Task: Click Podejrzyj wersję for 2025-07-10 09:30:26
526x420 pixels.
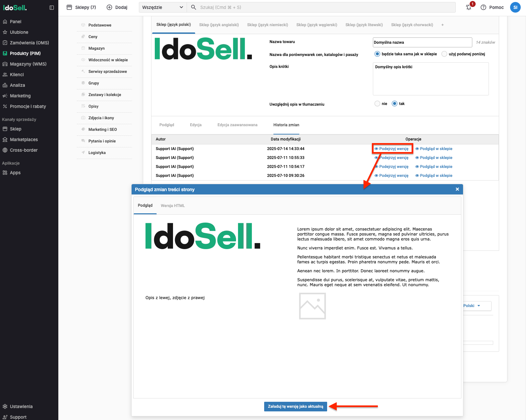Action: pos(391,176)
